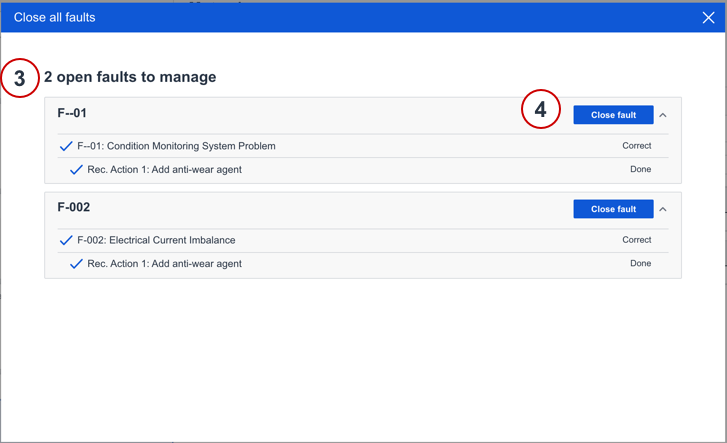Screen dimensions: 727x443
Task: Click Close fault button for F--01
Action: pos(613,115)
